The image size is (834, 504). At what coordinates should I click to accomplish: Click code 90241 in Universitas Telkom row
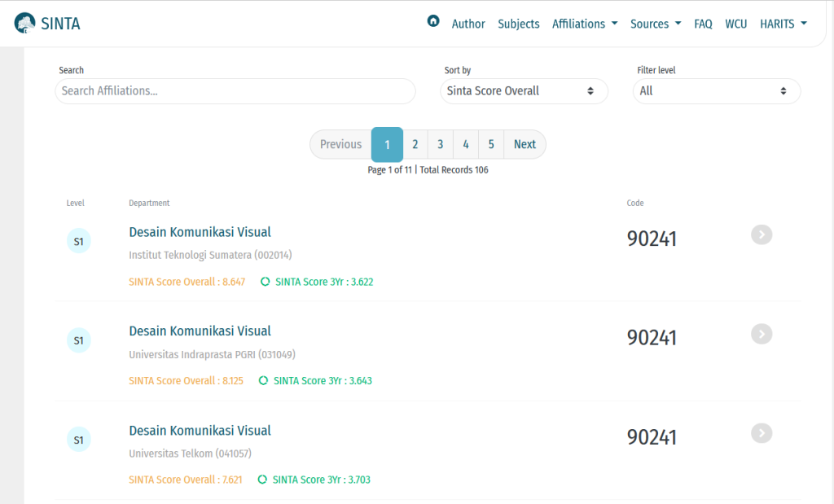pyautogui.click(x=652, y=437)
